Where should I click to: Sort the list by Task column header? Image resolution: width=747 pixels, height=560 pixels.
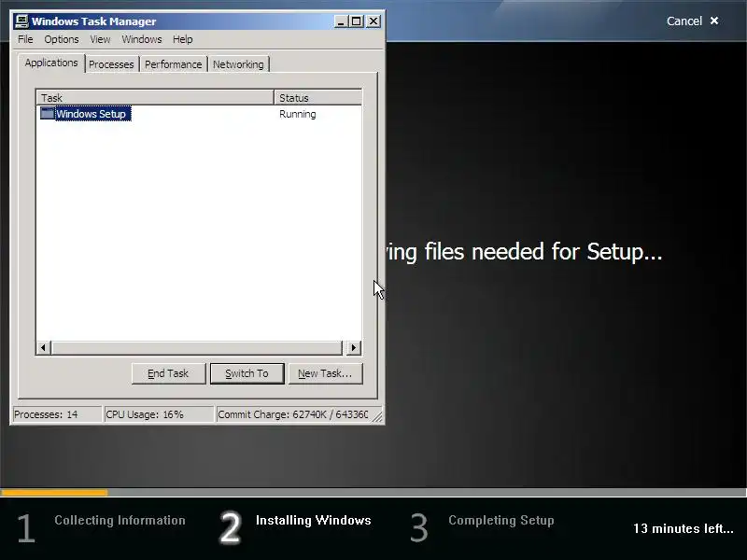pos(155,98)
